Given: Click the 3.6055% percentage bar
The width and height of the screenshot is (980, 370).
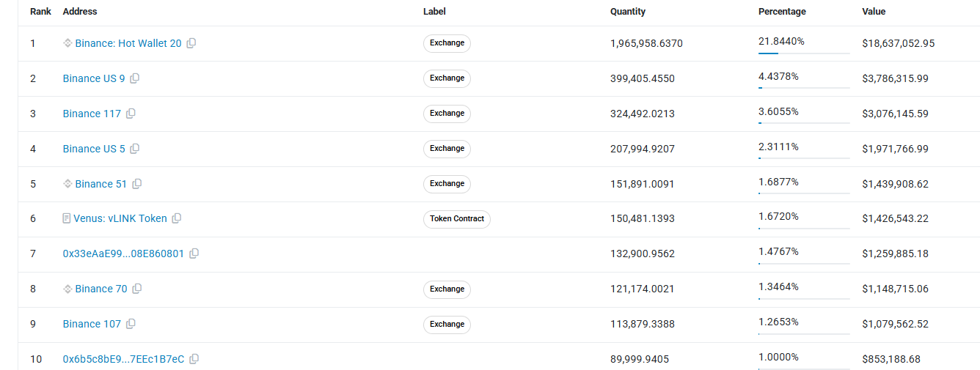Looking at the screenshot, I should tap(804, 123).
